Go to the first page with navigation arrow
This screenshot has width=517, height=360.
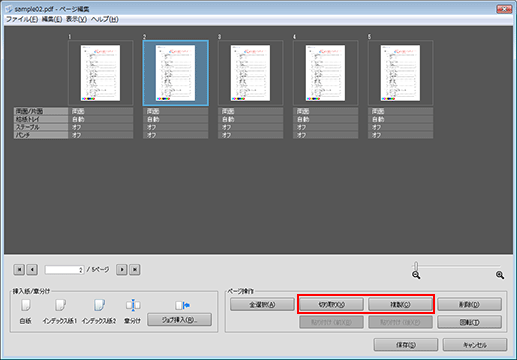point(19,269)
